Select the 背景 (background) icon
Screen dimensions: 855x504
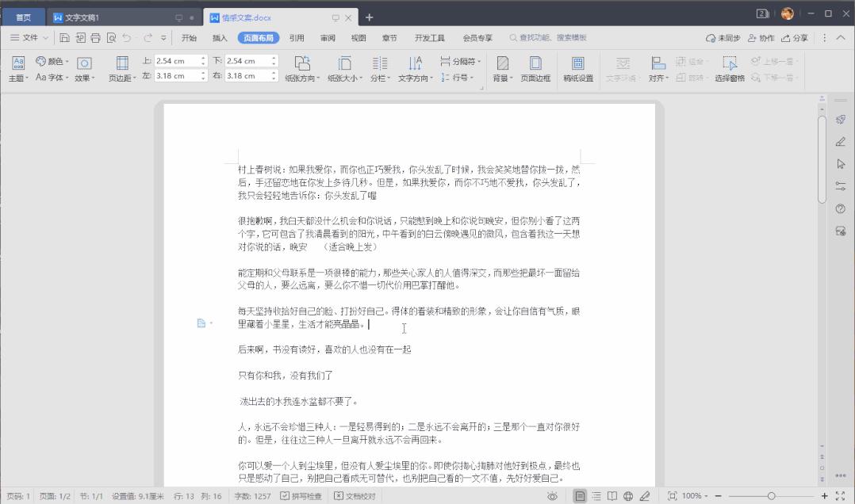click(501, 70)
